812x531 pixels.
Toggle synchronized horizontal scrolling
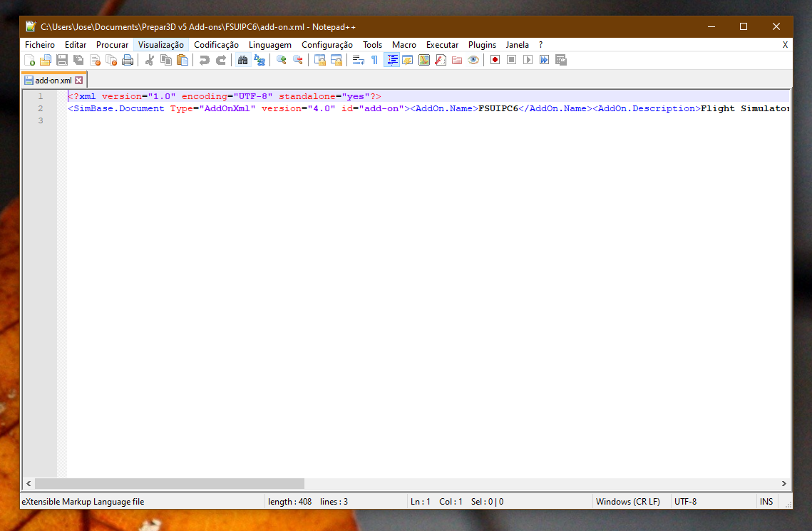click(336, 60)
